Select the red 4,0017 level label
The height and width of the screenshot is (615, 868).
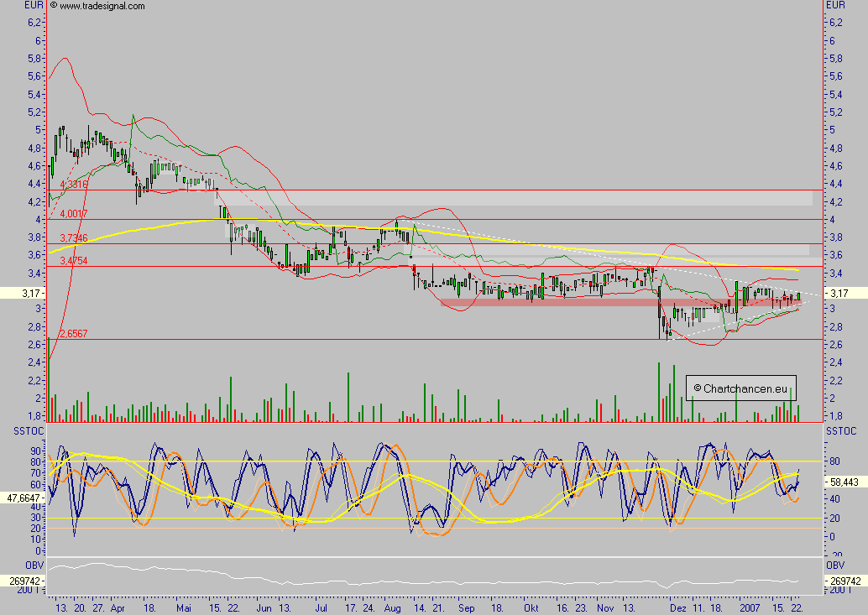[x=74, y=214]
